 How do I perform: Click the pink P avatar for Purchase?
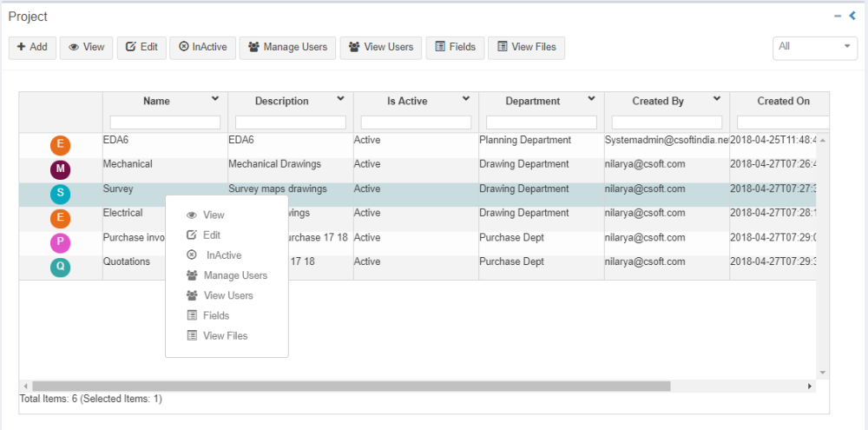(x=61, y=243)
